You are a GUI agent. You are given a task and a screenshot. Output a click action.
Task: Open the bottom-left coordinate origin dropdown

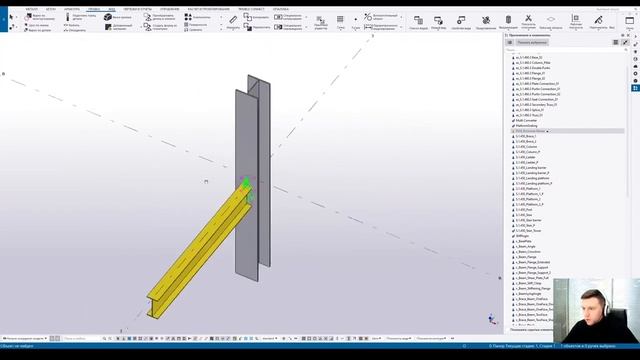[24, 338]
